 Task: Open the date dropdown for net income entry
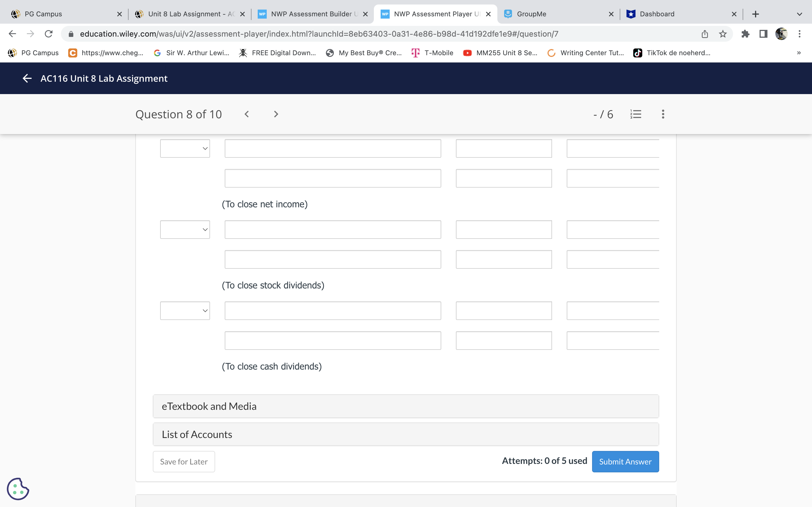click(x=185, y=148)
